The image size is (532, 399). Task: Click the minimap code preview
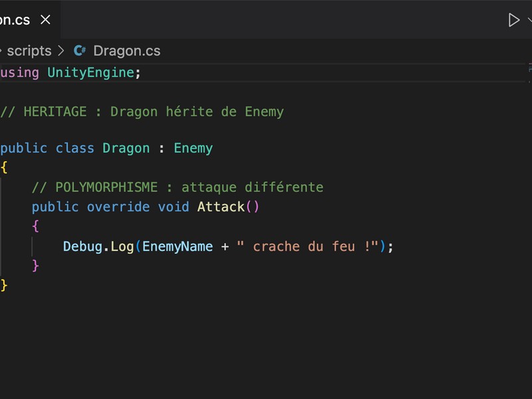click(529, 68)
